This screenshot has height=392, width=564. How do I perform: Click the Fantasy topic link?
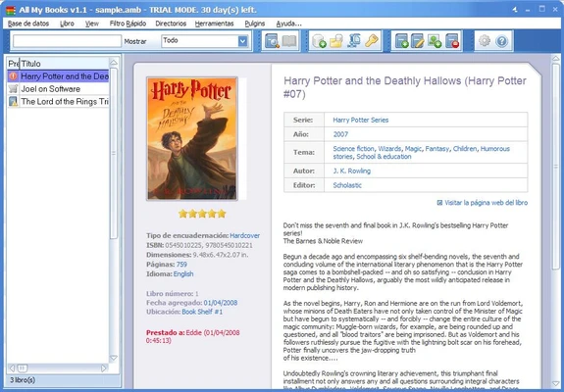click(x=437, y=149)
